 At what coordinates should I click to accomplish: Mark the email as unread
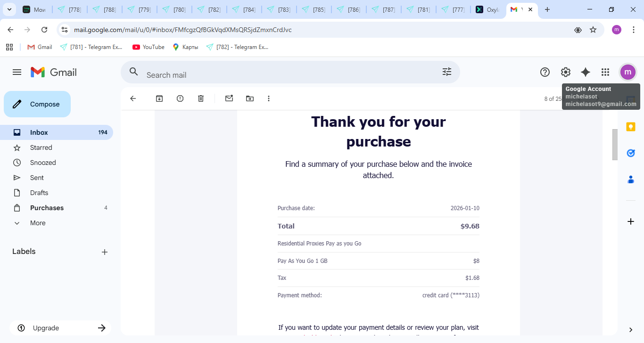click(x=229, y=98)
